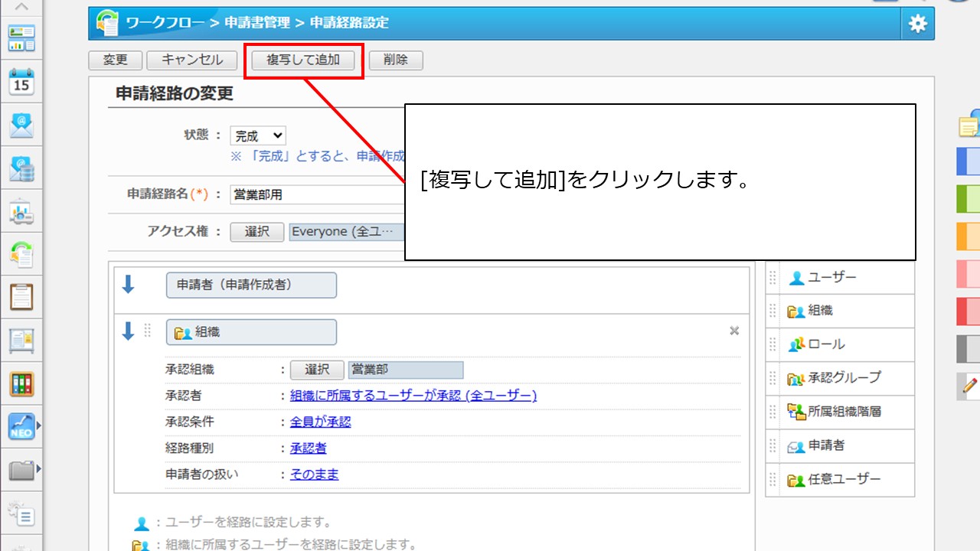Click 選択 button next to 承認組織
Image resolution: width=980 pixels, height=551 pixels.
(x=317, y=370)
